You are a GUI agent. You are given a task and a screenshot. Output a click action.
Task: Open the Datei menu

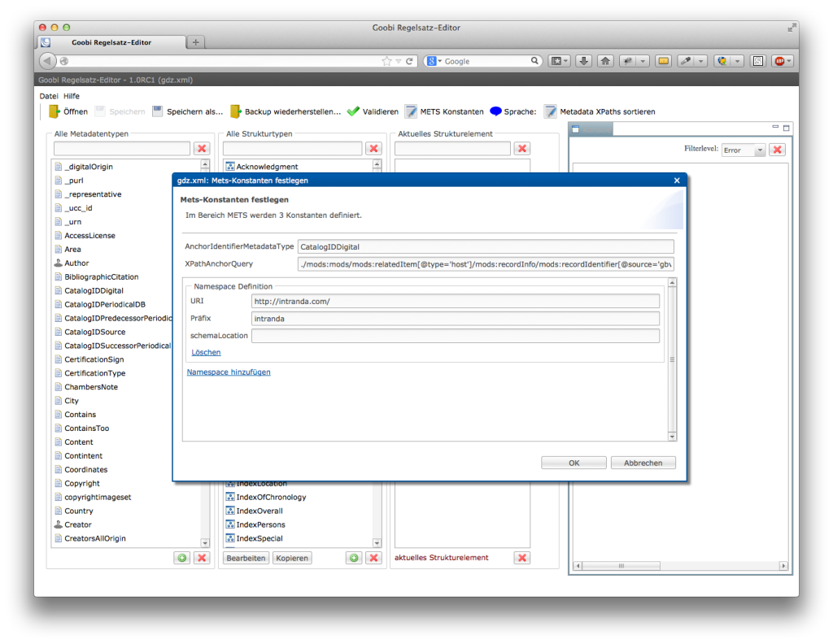pos(48,96)
